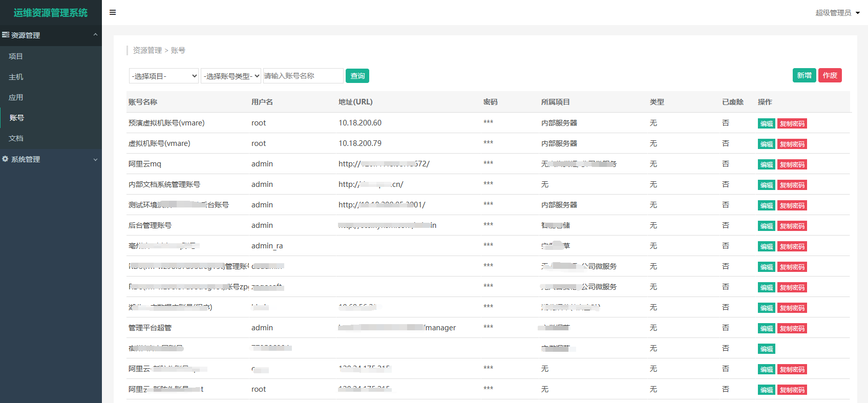Click the admin_ra username cell
The image size is (868, 403).
(x=267, y=246)
